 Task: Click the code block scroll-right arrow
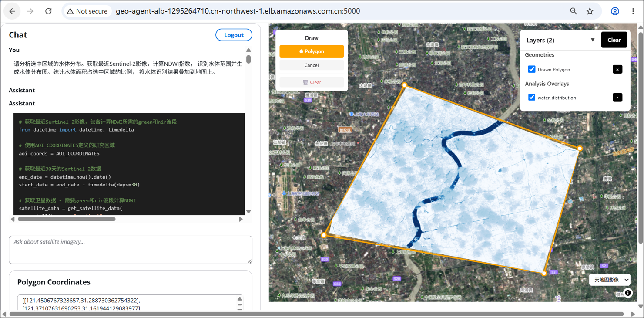[241, 219]
